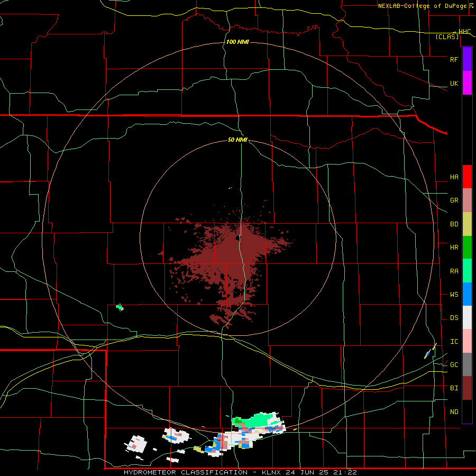The image size is (476, 476).
Task: Click the "[CLAS]" product label
Action: (x=447, y=36)
